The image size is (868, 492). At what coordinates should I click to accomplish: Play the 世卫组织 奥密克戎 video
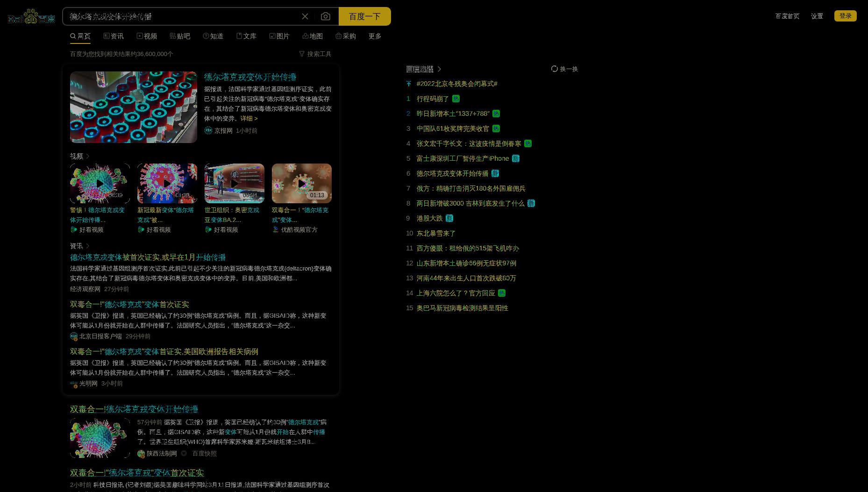[235, 183]
